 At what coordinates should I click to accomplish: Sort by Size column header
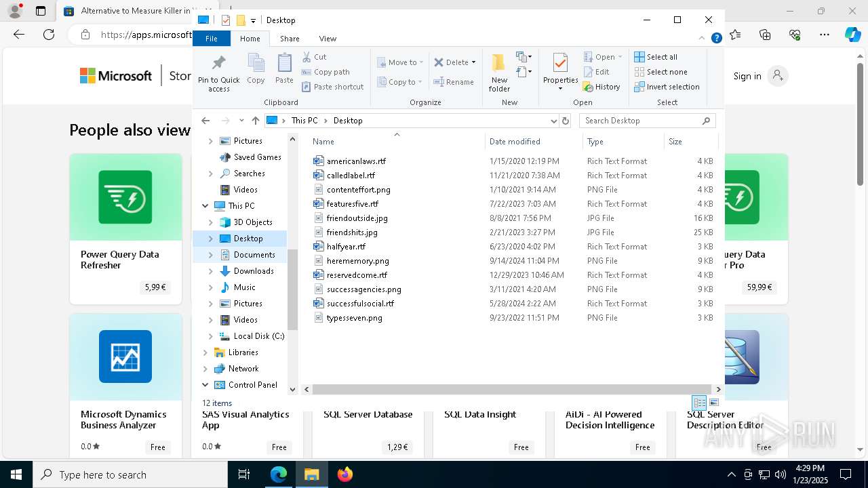click(690, 142)
